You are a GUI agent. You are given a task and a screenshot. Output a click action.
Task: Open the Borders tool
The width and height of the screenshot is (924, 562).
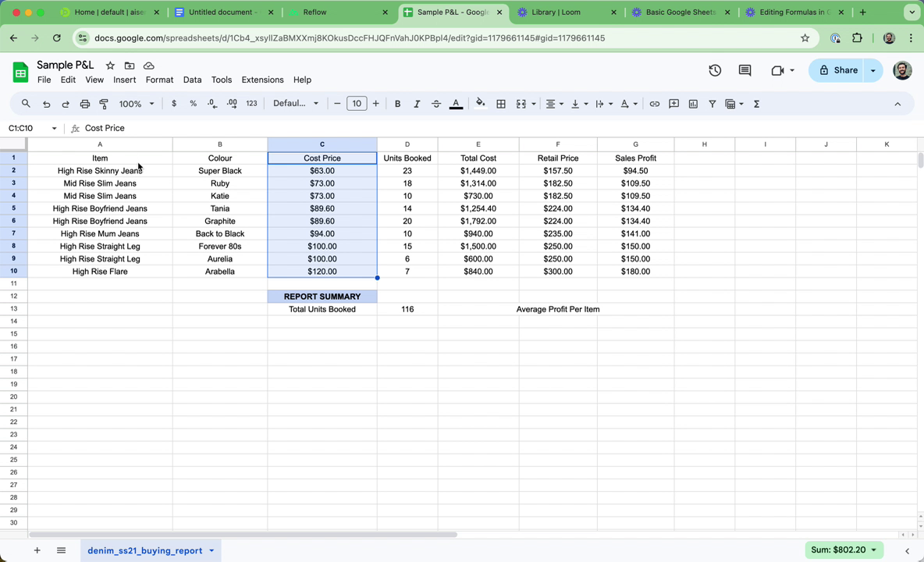[x=500, y=103]
